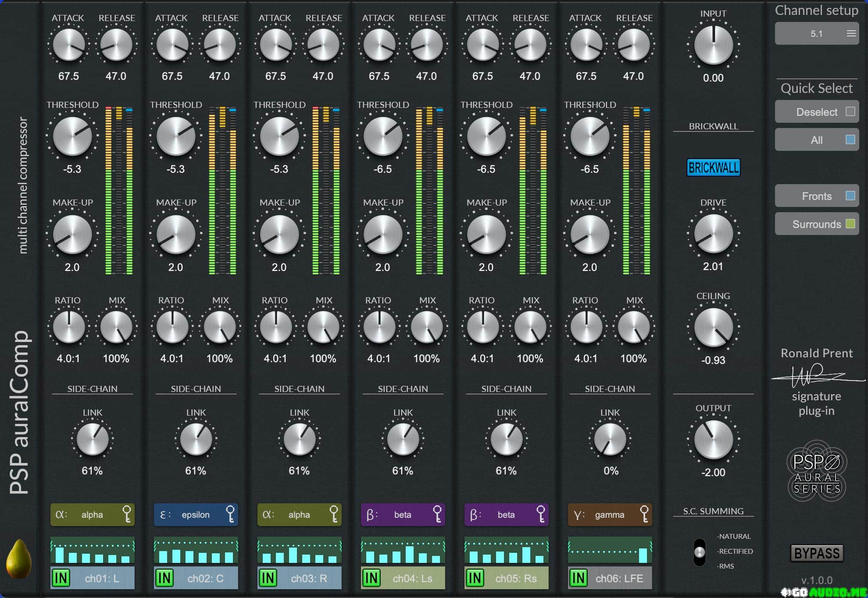The height and width of the screenshot is (598, 868).
Task: Click the CEILING knob
Action: (713, 327)
